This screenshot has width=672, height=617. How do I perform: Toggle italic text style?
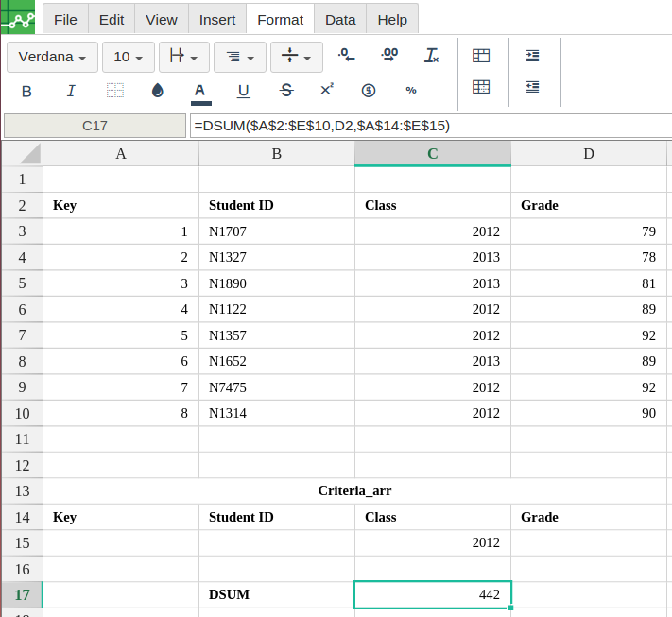(x=71, y=91)
